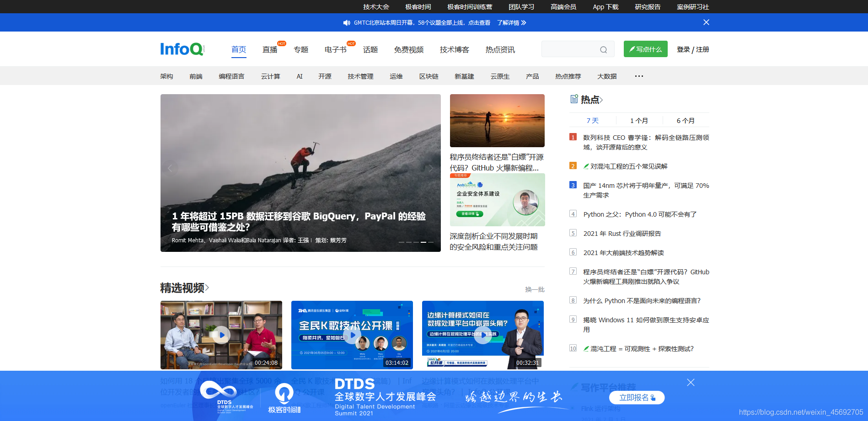Open 高端会员 in top bar
This screenshot has width=868, height=421.
pyautogui.click(x=563, y=7)
